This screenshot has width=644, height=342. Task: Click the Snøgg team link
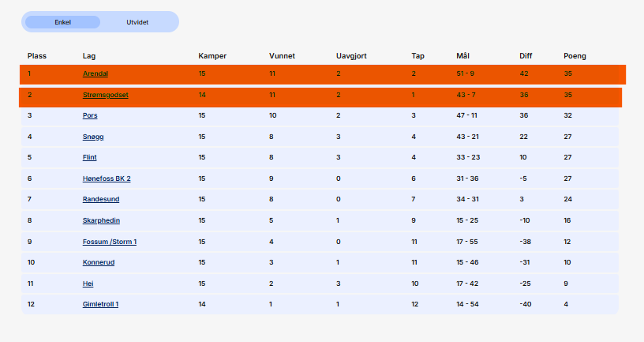93,137
